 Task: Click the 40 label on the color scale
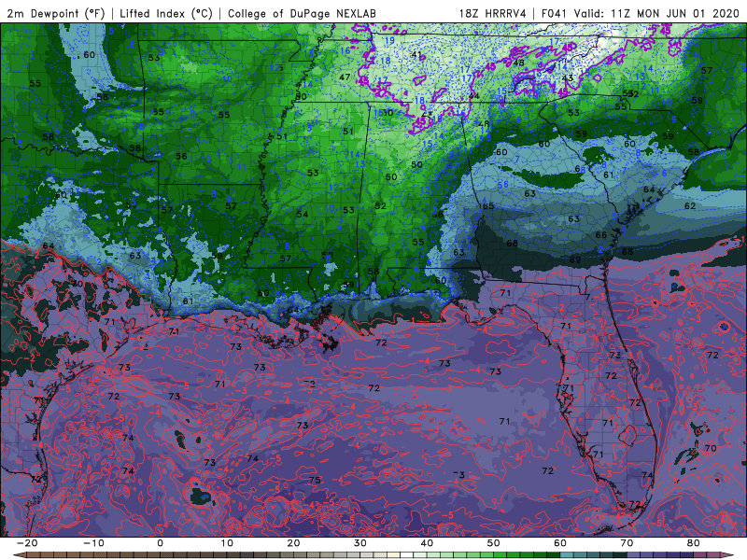pos(427,543)
